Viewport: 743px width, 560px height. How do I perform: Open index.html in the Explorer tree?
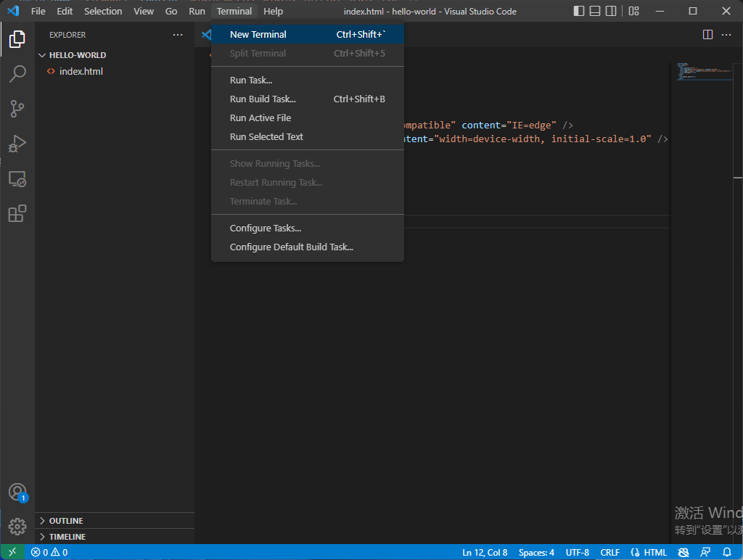click(x=115, y=72)
